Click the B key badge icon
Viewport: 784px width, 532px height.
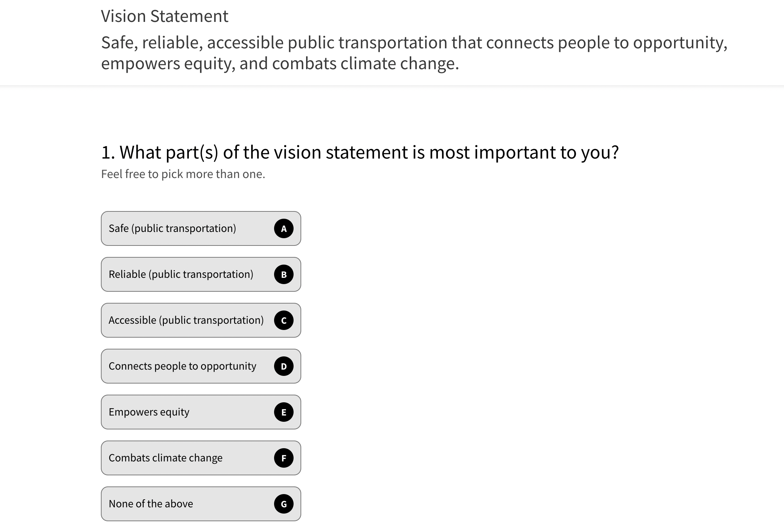[284, 274]
